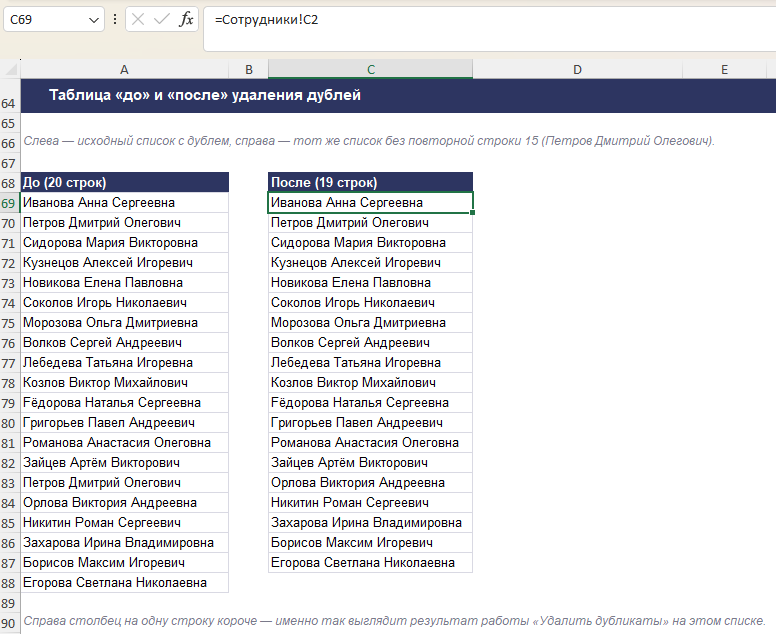Image resolution: width=776 pixels, height=634 pixels.
Task: Open the Name Box dropdown arrow
Action: click(x=94, y=20)
